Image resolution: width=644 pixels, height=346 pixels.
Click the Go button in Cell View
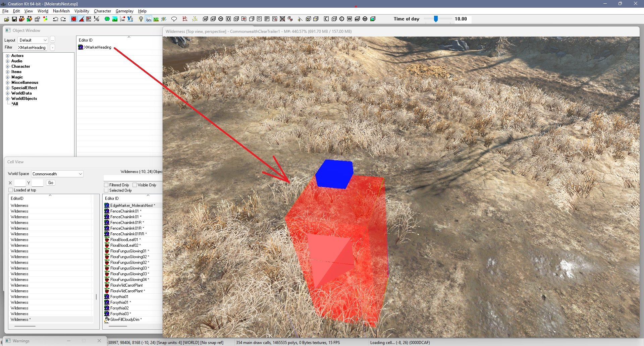click(x=51, y=183)
